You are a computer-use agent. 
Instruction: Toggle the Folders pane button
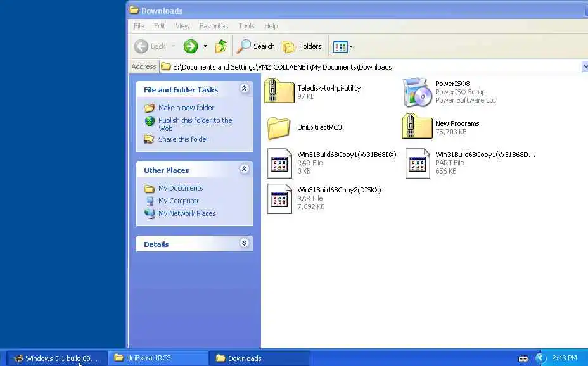tap(302, 46)
